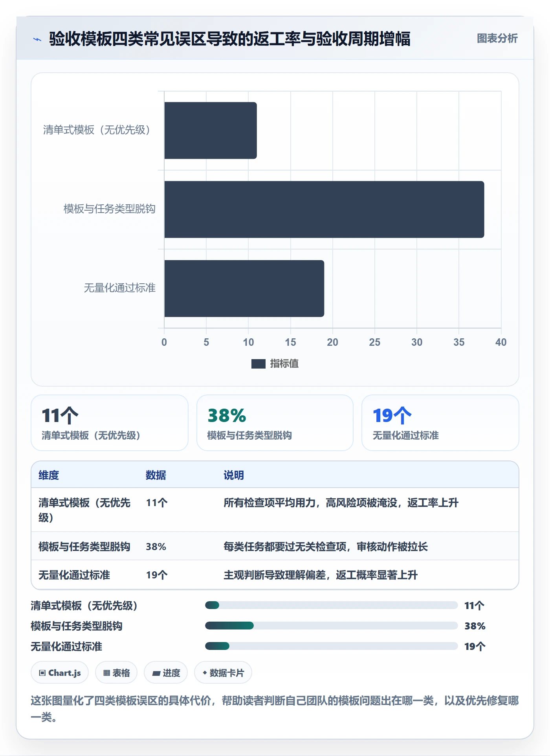The width and height of the screenshot is (550, 756).
Task: Click the Chart.js tag chip
Action: coord(60,673)
